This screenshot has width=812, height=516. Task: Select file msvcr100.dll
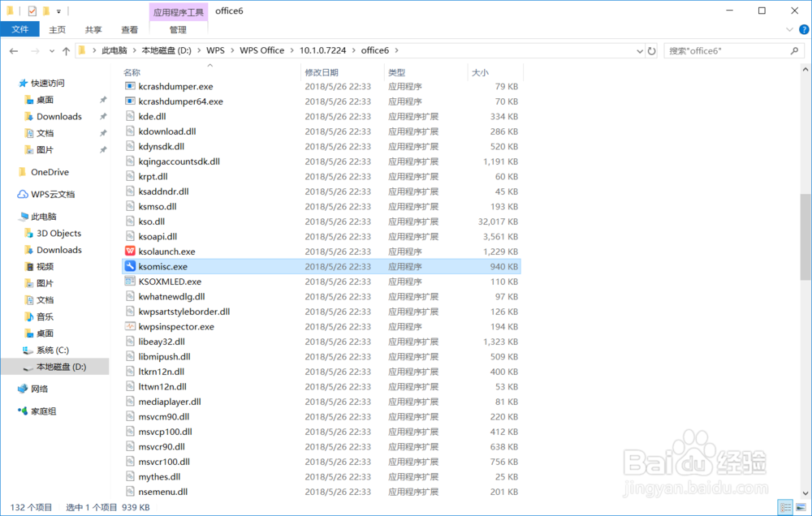click(164, 462)
